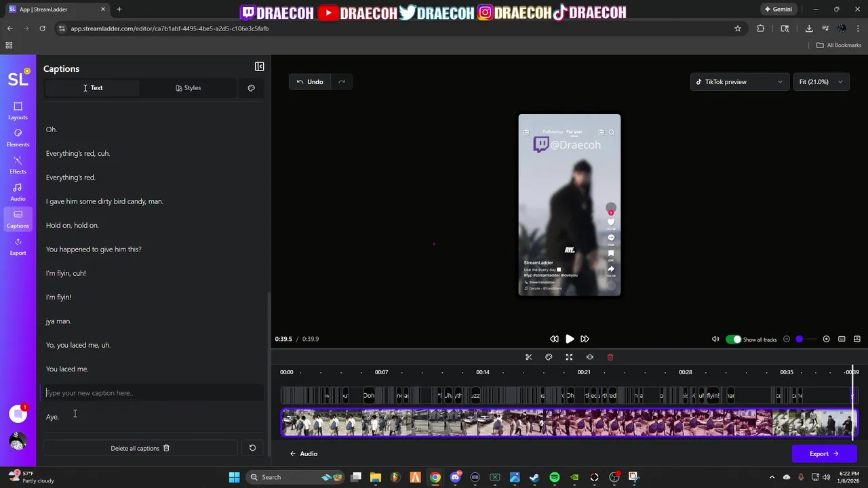
Task: Click the timeline palette color icon
Action: [549, 357]
